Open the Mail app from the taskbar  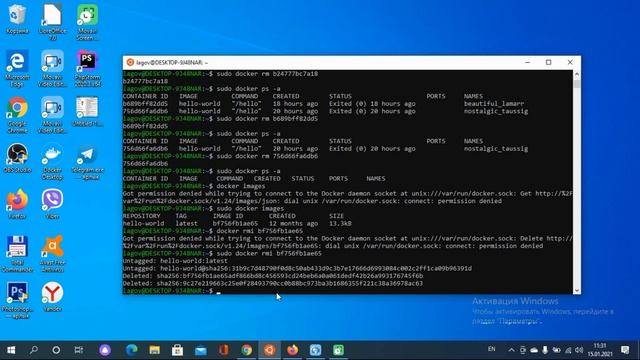tap(200, 350)
